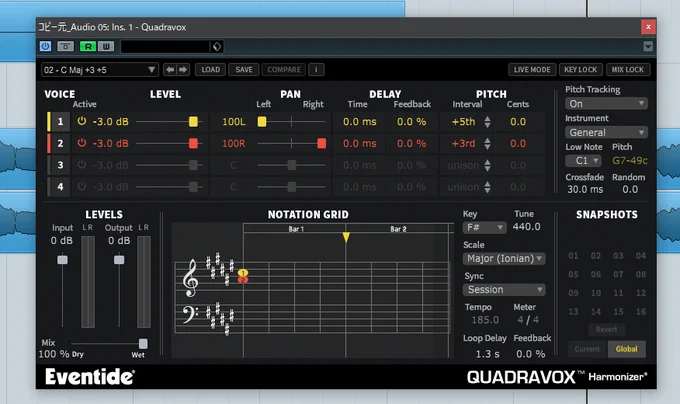This screenshot has height=404, width=680.
Task: Select voice 4 number tab
Action: 60,186
